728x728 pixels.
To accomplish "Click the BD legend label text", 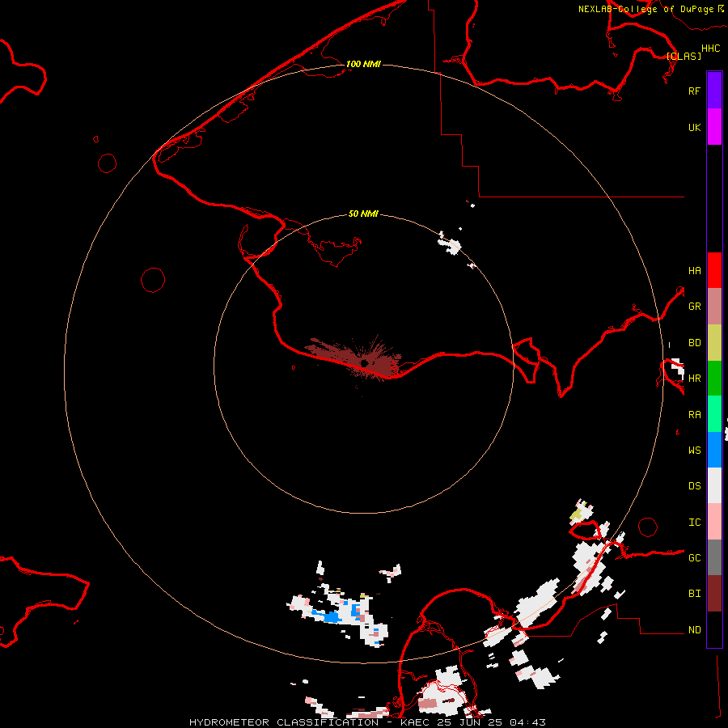I will (694, 343).
